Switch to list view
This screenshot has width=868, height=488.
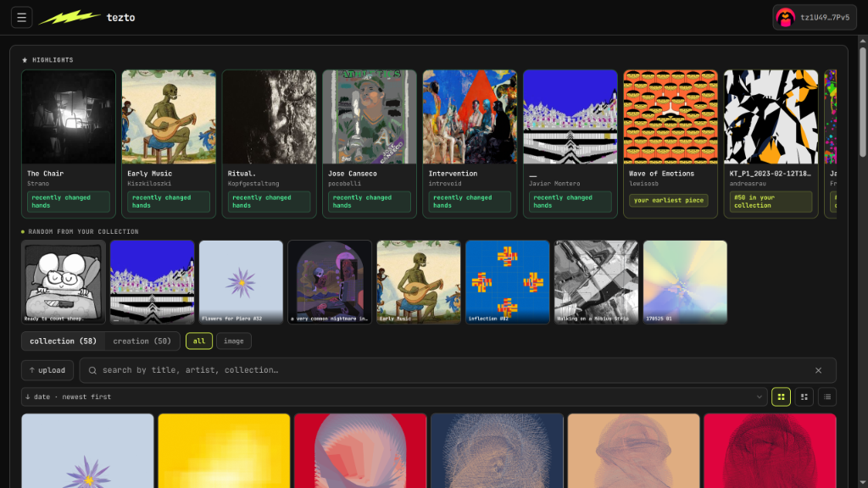pyautogui.click(x=827, y=396)
